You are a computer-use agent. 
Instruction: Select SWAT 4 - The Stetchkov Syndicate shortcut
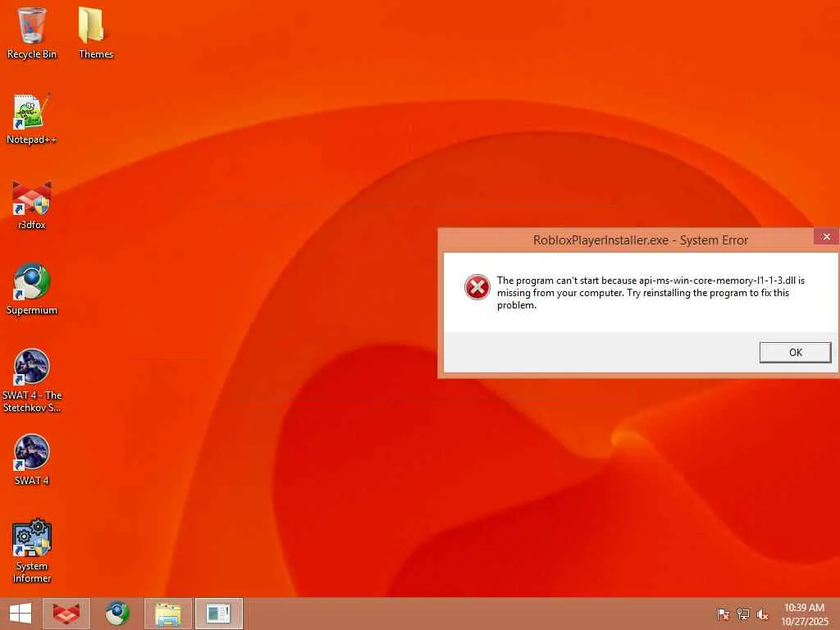[32, 381]
